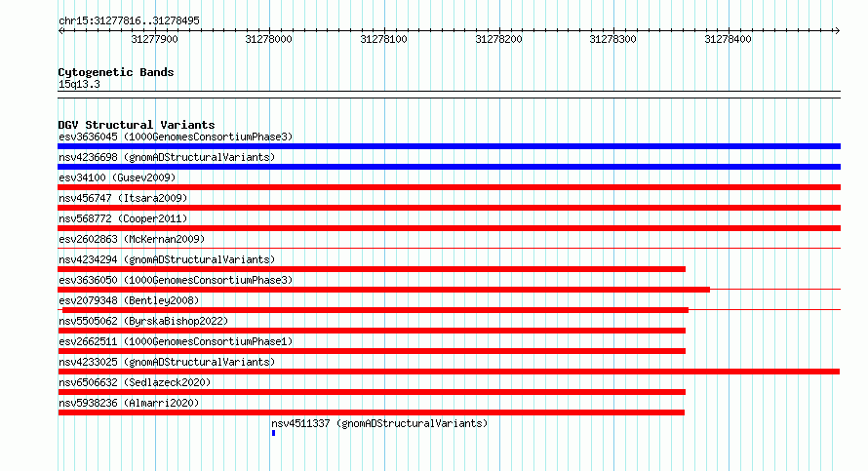Click the red bar under esv2079348

[x=375, y=310]
